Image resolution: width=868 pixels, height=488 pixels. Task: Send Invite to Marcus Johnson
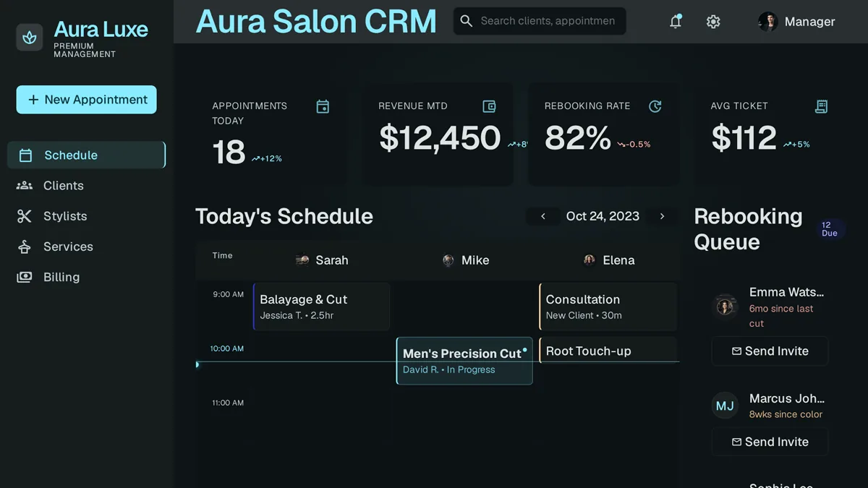tap(770, 442)
